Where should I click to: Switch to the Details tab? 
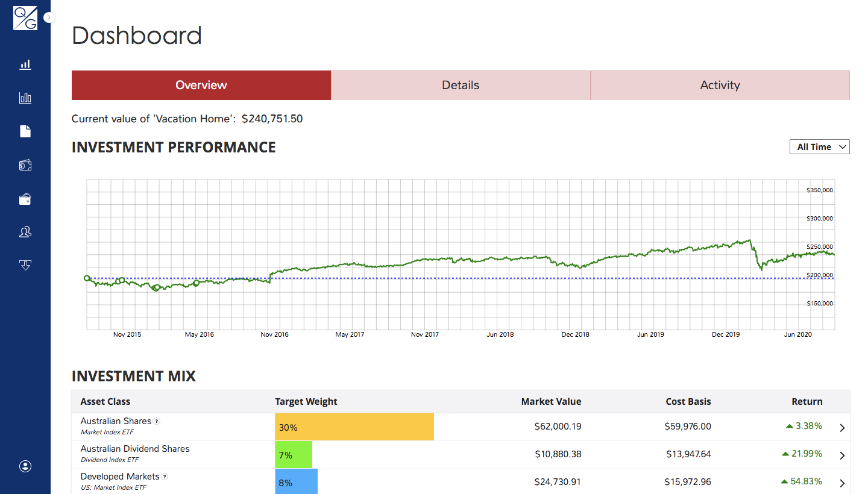click(461, 85)
